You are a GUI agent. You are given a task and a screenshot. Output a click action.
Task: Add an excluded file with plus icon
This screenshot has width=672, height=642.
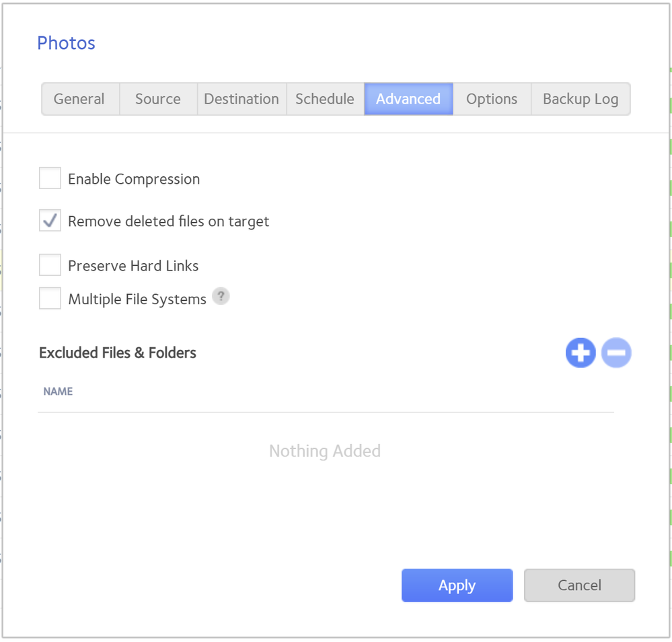581,353
